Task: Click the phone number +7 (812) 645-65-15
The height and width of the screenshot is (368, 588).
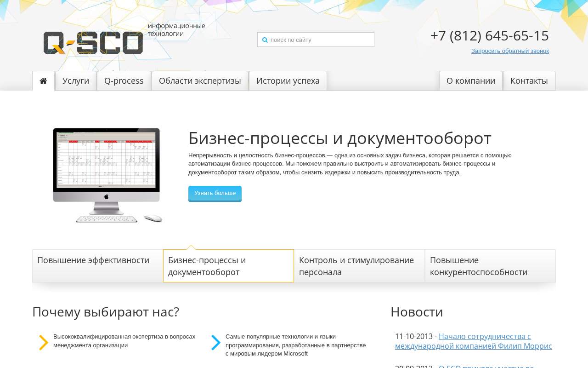Action: (x=490, y=36)
